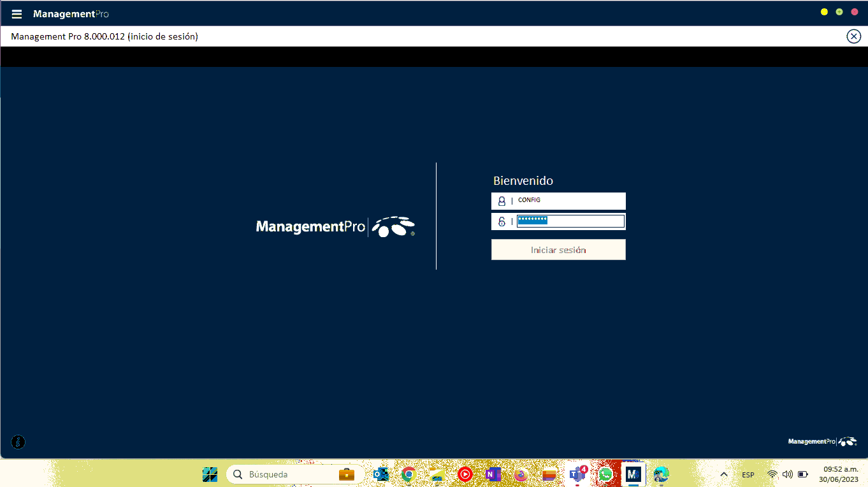Focus the password input field
Image resolution: width=868 pixels, height=487 pixels.
(570, 221)
